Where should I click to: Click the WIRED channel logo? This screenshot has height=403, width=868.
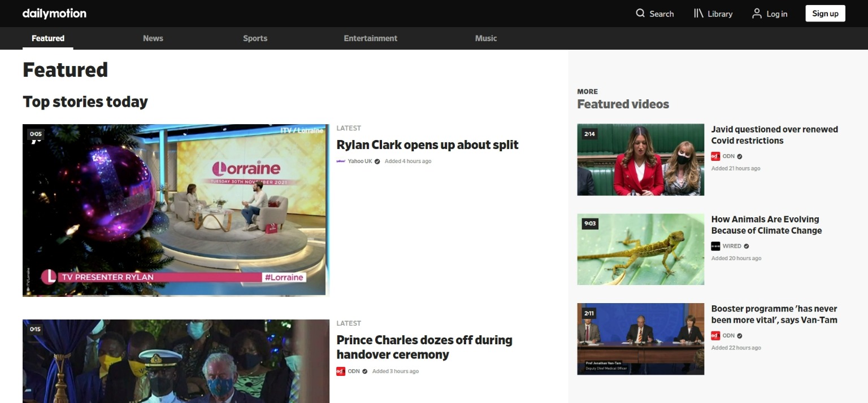click(715, 246)
